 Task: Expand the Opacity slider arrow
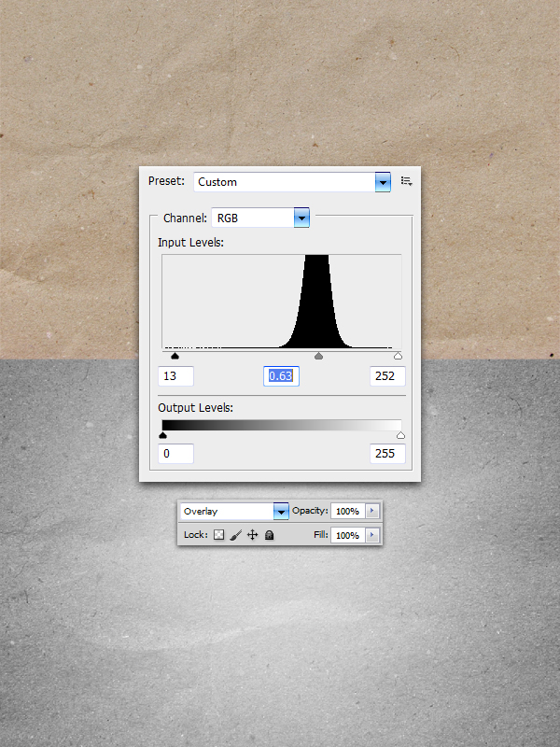[372, 511]
